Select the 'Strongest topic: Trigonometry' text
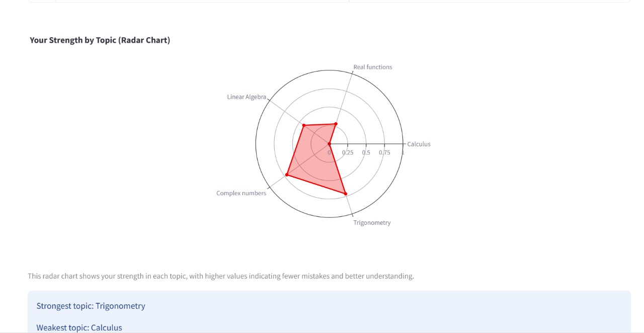Screen dimensions: 644x333 pyautogui.click(x=91, y=306)
